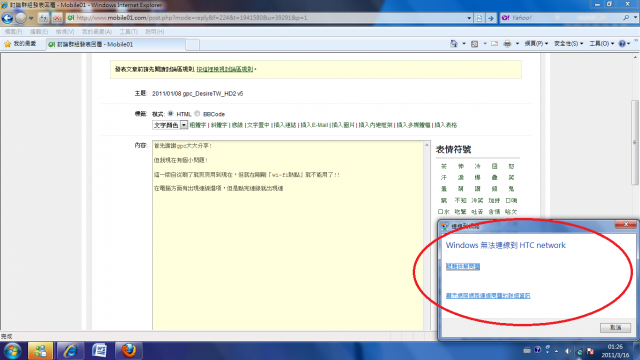This screenshot has width=640, height=360.
Task: Open the 工具(O) command bar dropdown
Action: [602, 44]
